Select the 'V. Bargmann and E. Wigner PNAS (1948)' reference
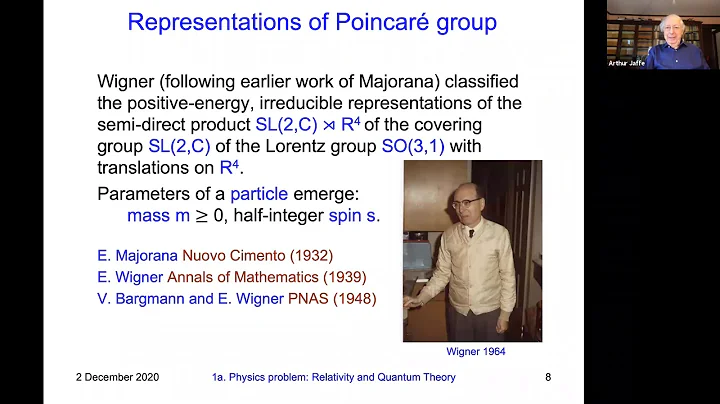The width and height of the screenshot is (720, 404). 236,298
